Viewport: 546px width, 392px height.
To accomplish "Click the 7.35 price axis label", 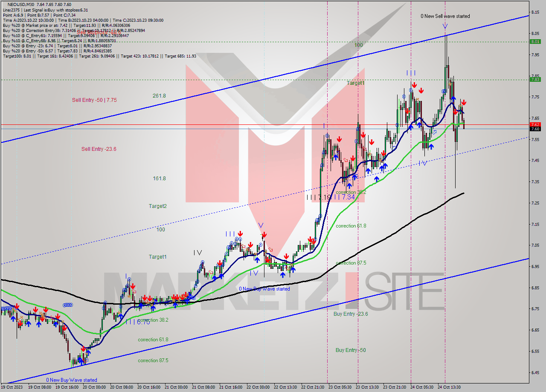I will coord(536,182).
